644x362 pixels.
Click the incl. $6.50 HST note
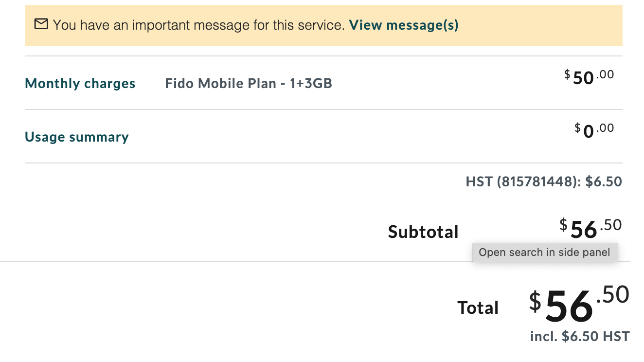[x=580, y=336]
